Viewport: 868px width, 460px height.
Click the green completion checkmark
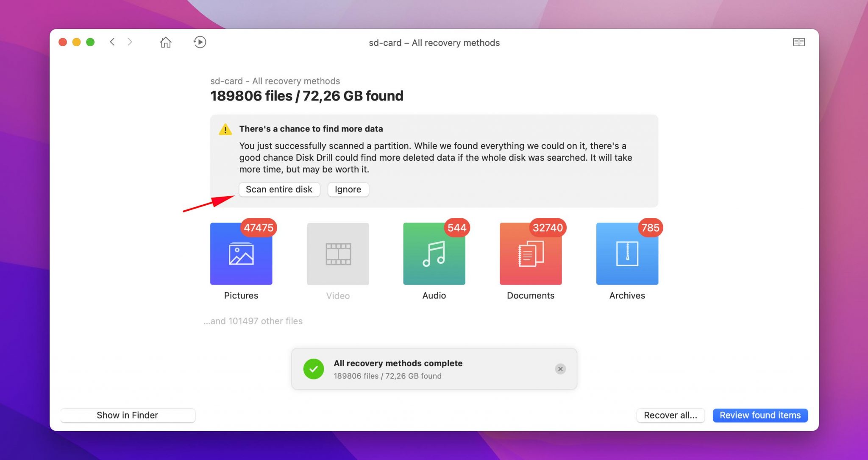(314, 369)
